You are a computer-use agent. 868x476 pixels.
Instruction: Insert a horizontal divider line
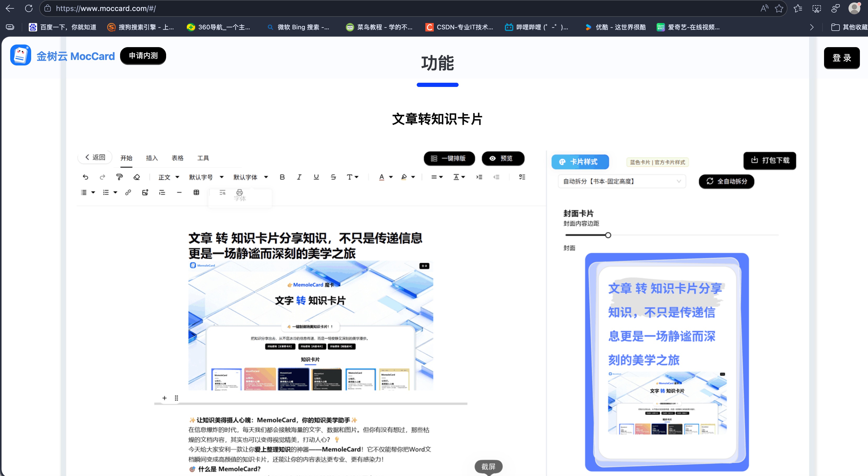click(x=179, y=192)
